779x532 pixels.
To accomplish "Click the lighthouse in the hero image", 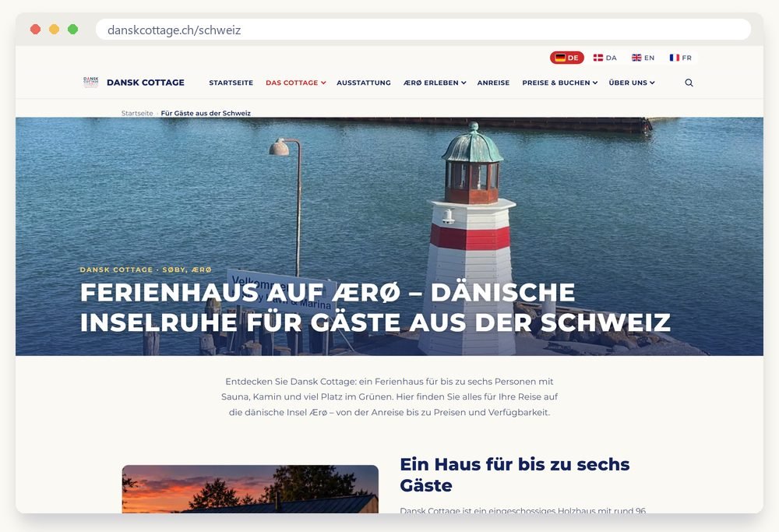I will [x=471, y=238].
